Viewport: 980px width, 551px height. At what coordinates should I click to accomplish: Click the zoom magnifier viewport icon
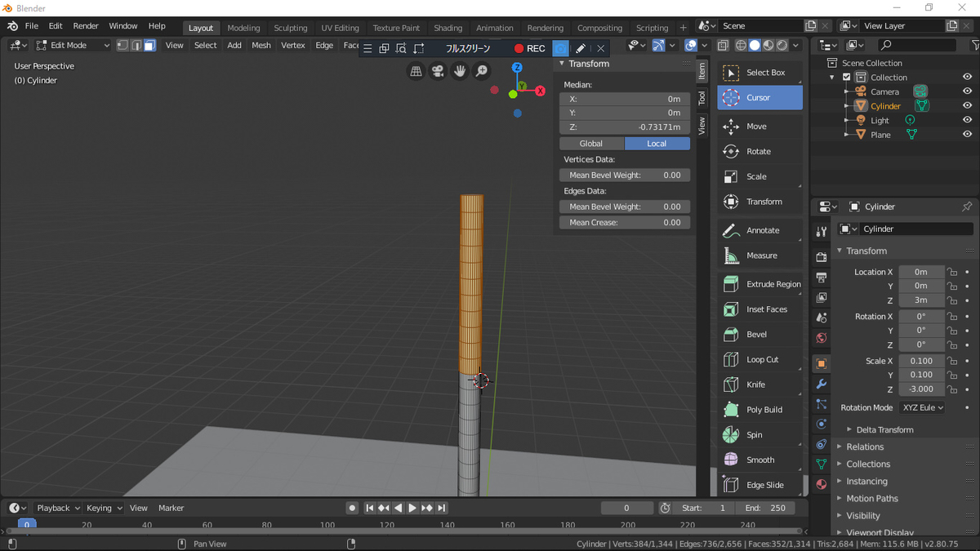point(482,72)
